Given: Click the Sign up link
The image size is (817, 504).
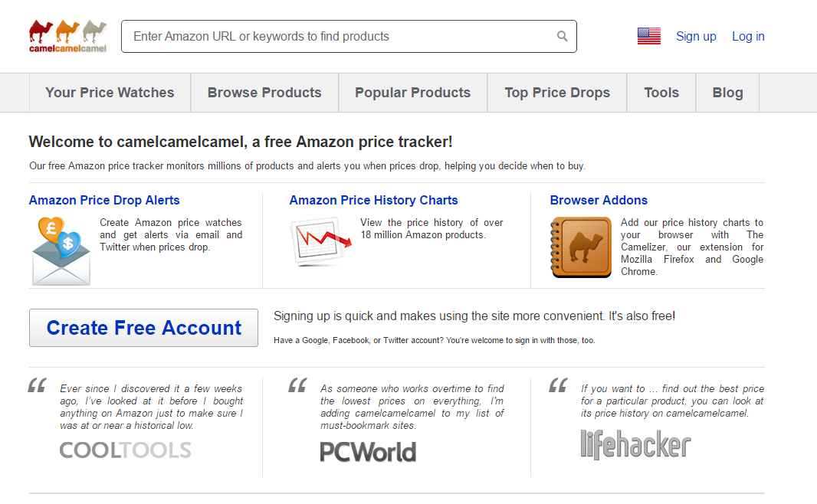Looking at the screenshot, I should coord(696,36).
